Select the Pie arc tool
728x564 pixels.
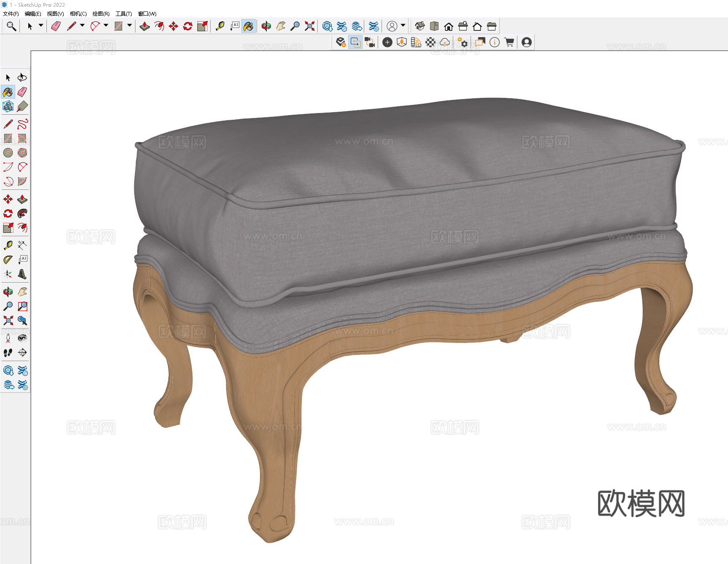[22, 181]
